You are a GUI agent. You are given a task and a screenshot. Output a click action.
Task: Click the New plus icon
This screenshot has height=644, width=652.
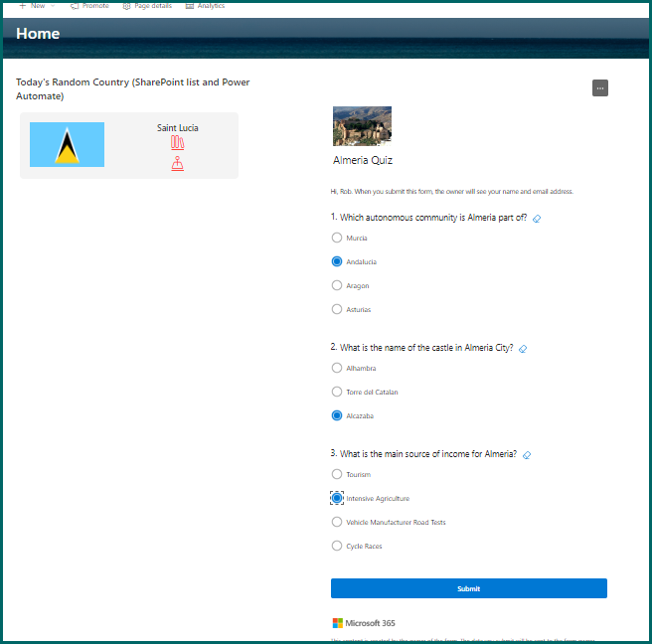[x=23, y=6]
